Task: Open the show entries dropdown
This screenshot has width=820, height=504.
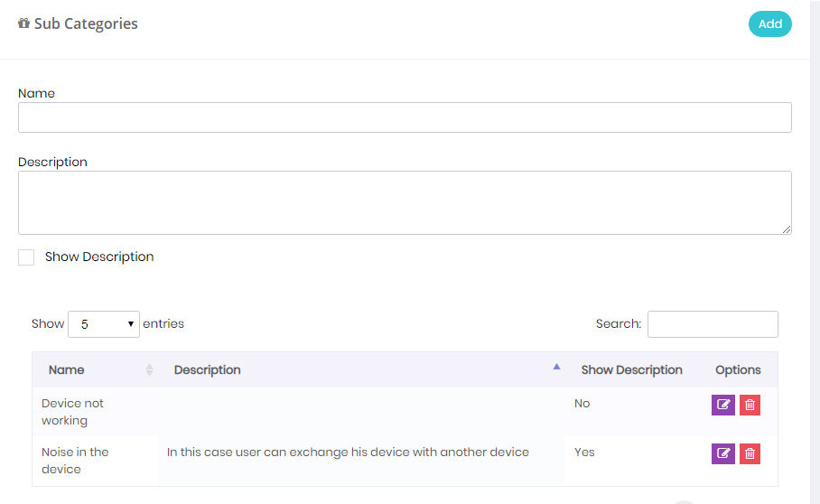Action: click(104, 324)
